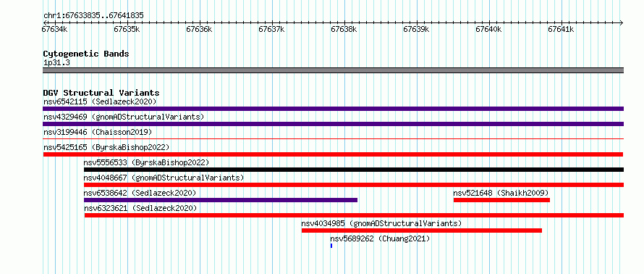
Task: Click the nsv3199446 (Chaisson2019) label
Action: pyautogui.click(x=98, y=132)
